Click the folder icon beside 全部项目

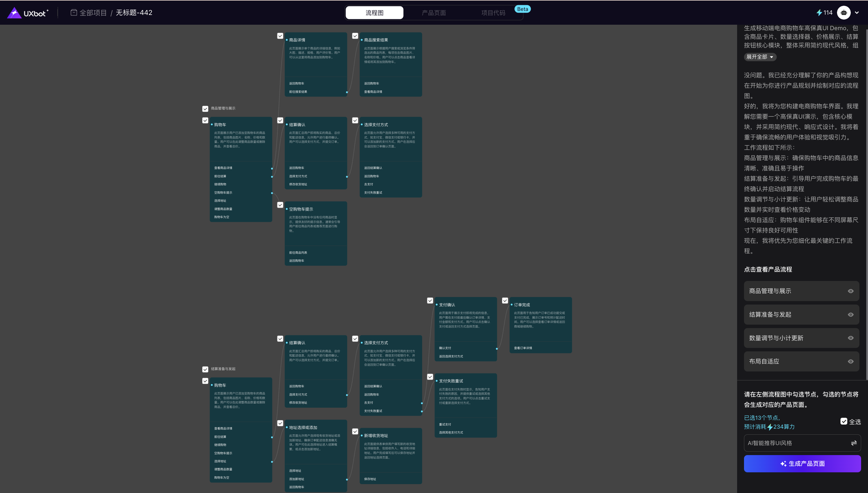click(x=74, y=13)
